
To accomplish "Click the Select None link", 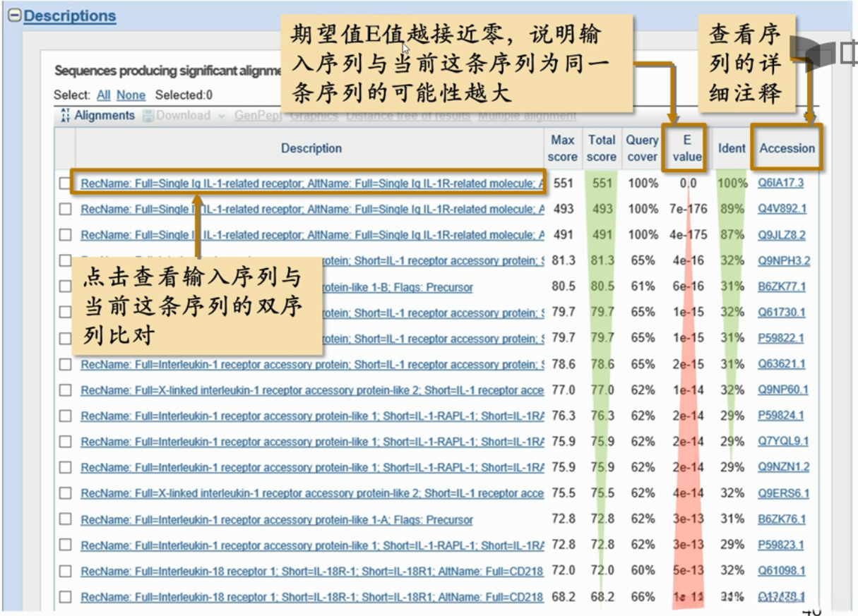I will pos(131,95).
